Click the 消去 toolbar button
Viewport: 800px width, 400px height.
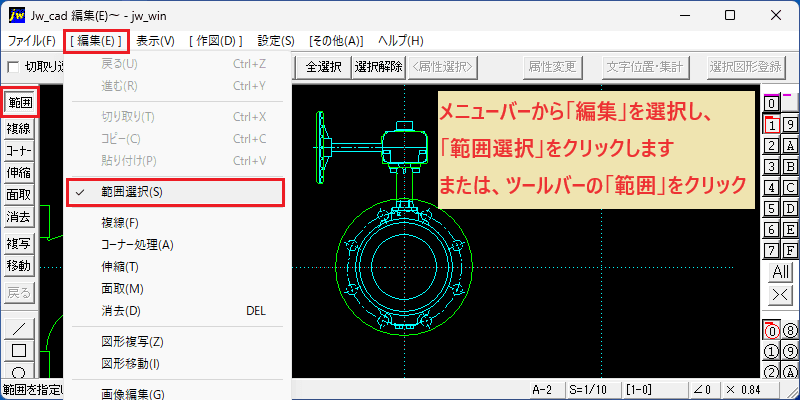(x=19, y=217)
